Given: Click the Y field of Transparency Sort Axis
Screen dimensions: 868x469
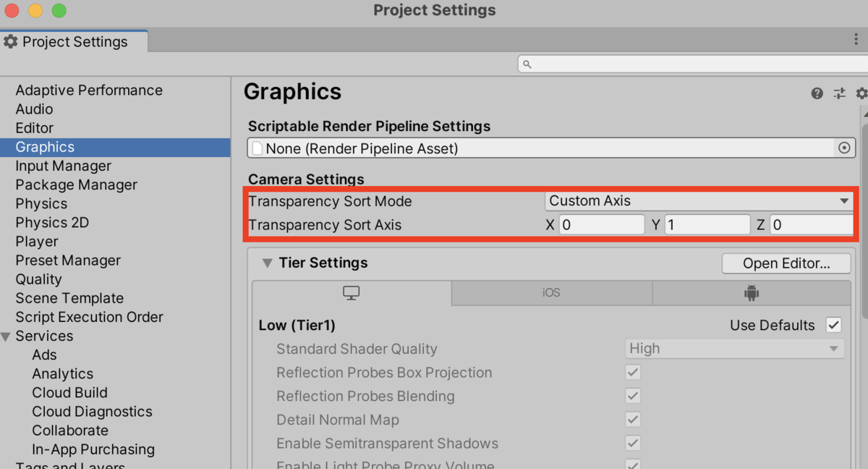Looking at the screenshot, I should click(x=707, y=225).
